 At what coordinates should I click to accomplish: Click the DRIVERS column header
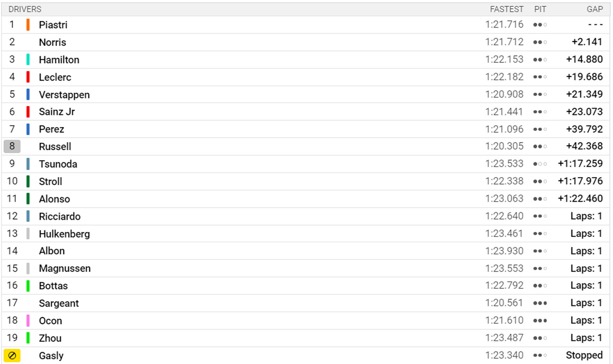click(25, 9)
